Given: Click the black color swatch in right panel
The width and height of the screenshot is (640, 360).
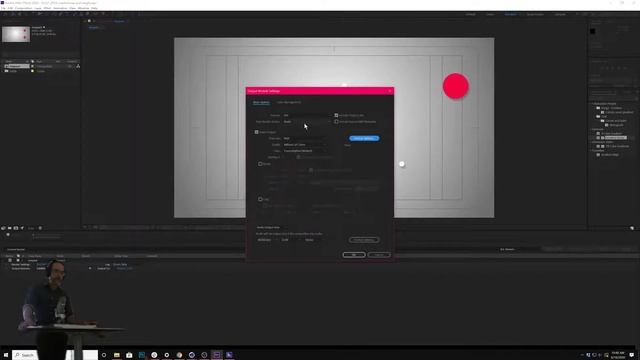Looking at the screenshot, I should pyautogui.click(x=593, y=31).
